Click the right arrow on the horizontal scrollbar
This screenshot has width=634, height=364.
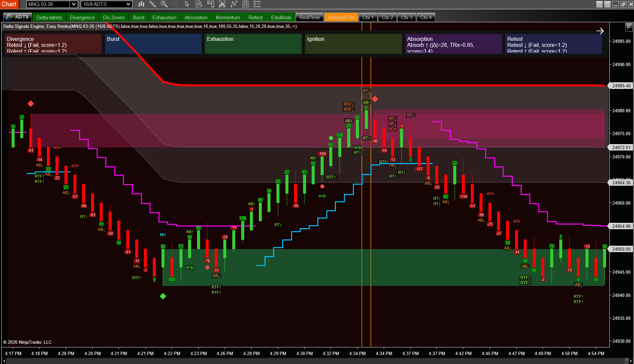(x=631, y=361)
